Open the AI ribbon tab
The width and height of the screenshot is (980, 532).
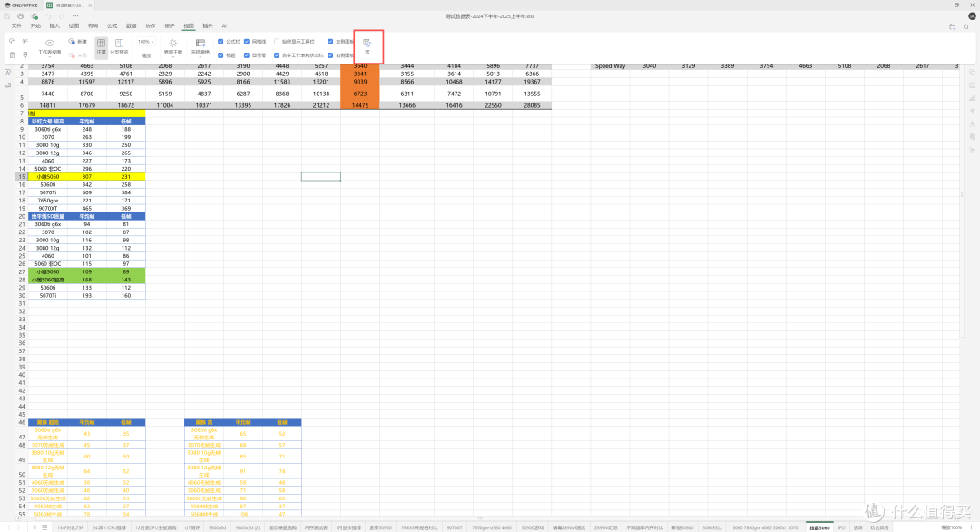click(x=224, y=26)
